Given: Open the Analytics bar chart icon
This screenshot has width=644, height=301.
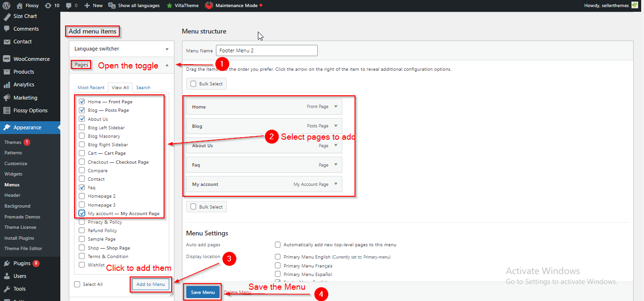Looking at the screenshot, I should point(7,85).
